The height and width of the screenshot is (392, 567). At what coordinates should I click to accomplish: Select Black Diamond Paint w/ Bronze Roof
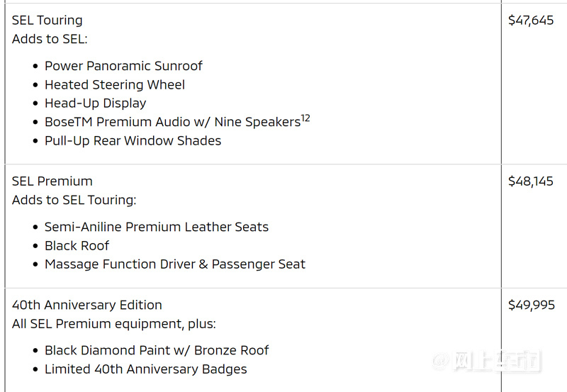click(x=157, y=350)
